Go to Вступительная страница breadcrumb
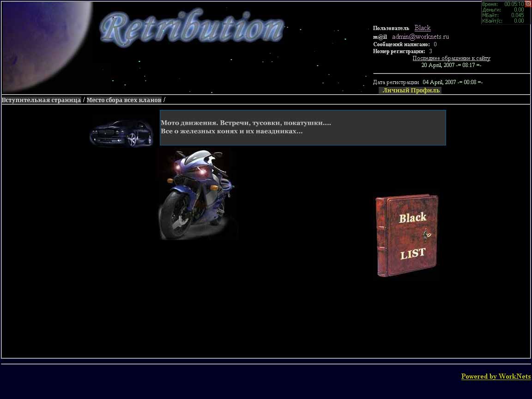 [42, 100]
